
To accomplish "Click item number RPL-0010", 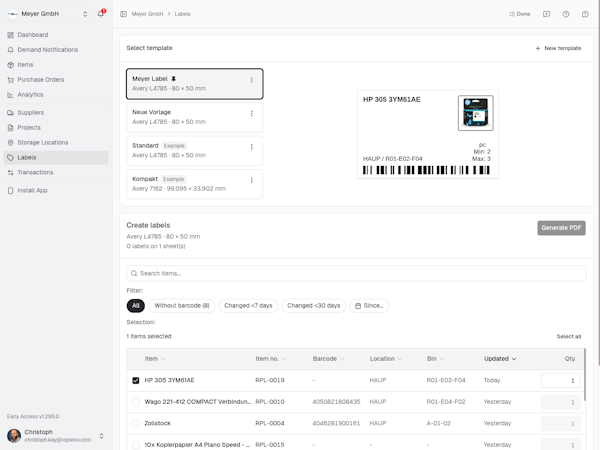I will tap(270, 402).
